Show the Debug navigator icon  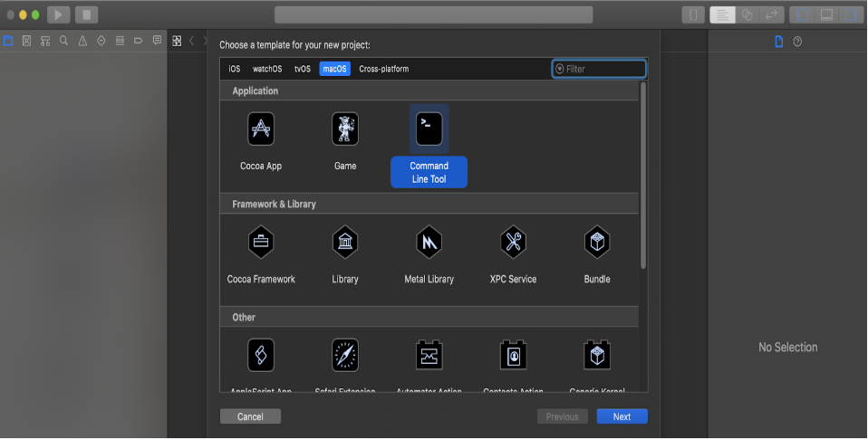point(120,41)
